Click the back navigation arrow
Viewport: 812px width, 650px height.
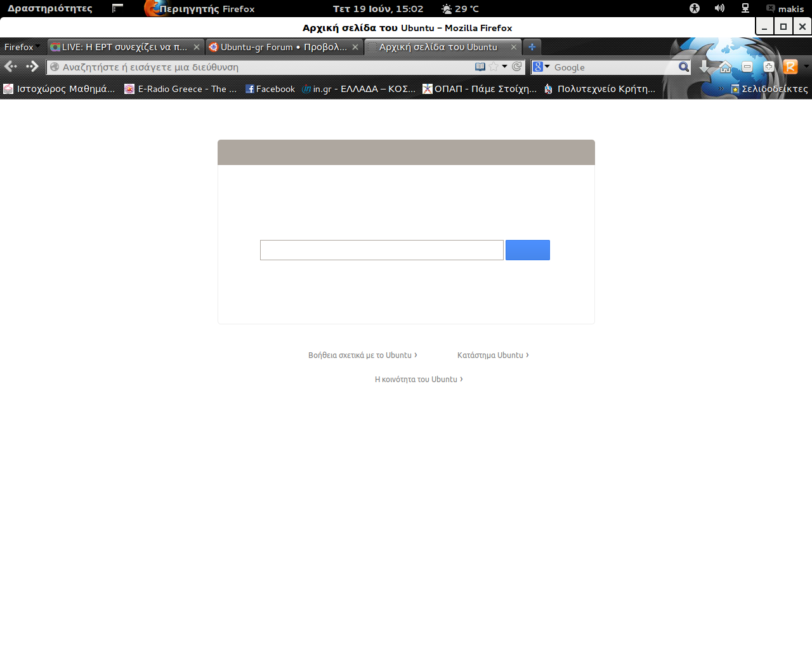point(11,67)
